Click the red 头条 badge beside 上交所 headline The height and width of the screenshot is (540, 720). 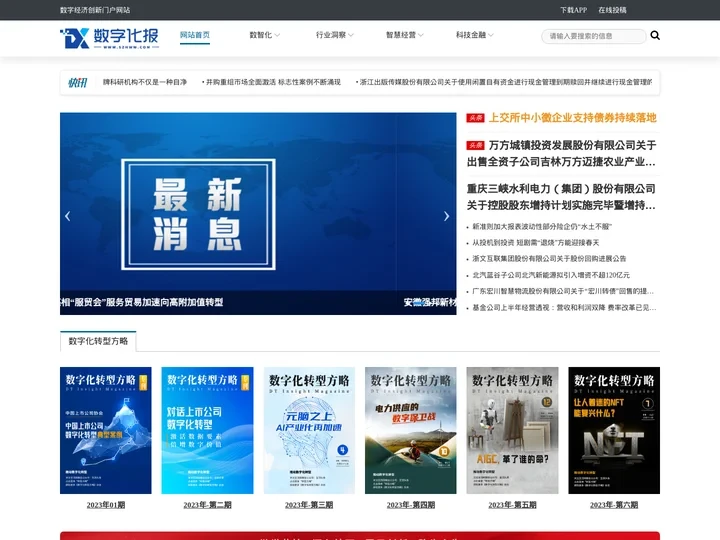tap(475, 118)
